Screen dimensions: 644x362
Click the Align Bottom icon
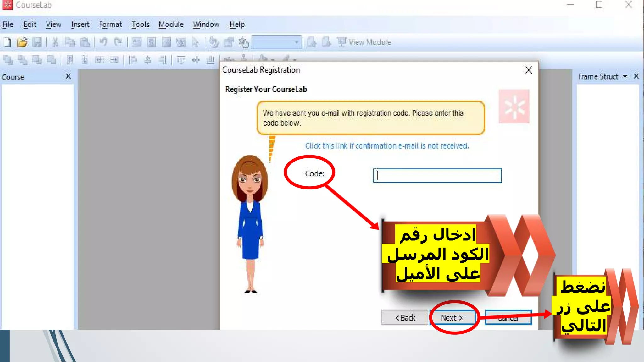(x=210, y=60)
